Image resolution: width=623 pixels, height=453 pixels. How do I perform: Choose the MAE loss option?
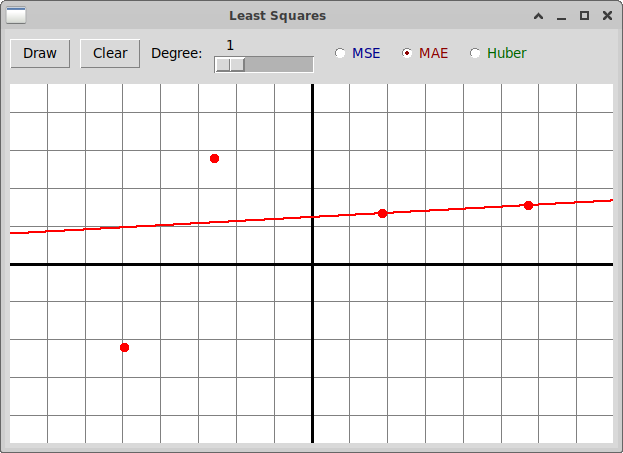pyautogui.click(x=407, y=53)
